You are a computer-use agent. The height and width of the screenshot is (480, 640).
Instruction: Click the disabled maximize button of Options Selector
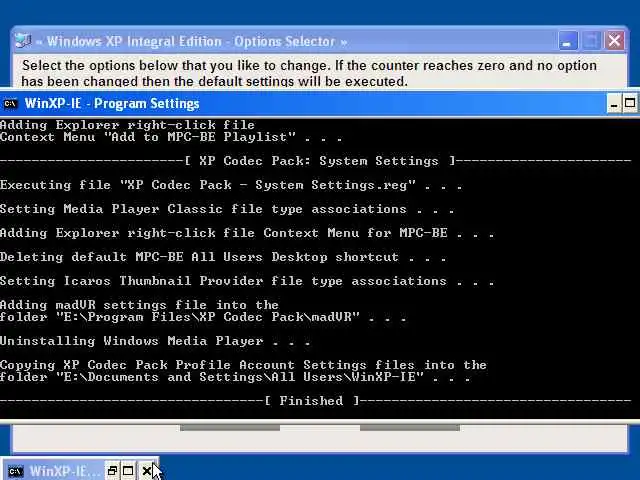[591, 41]
